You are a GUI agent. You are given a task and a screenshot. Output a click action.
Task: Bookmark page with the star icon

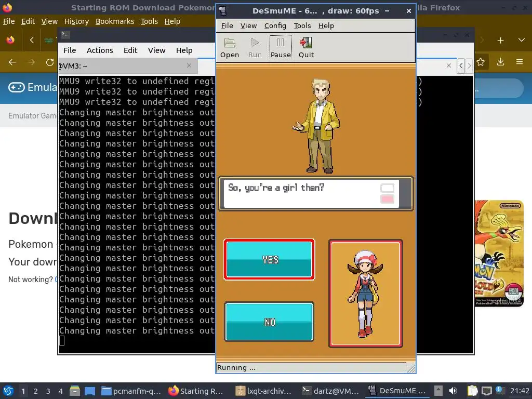481,62
